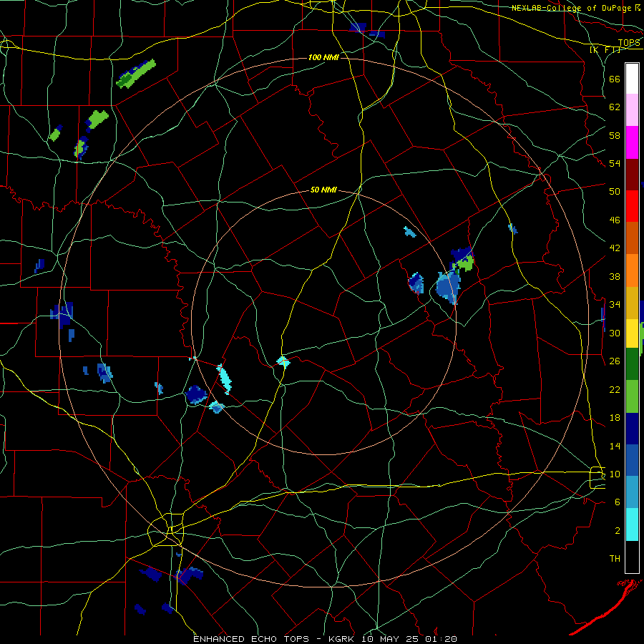Choose the gold legend swatch
This screenshot has width=644, height=644.
pyautogui.click(x=632, y=303)
